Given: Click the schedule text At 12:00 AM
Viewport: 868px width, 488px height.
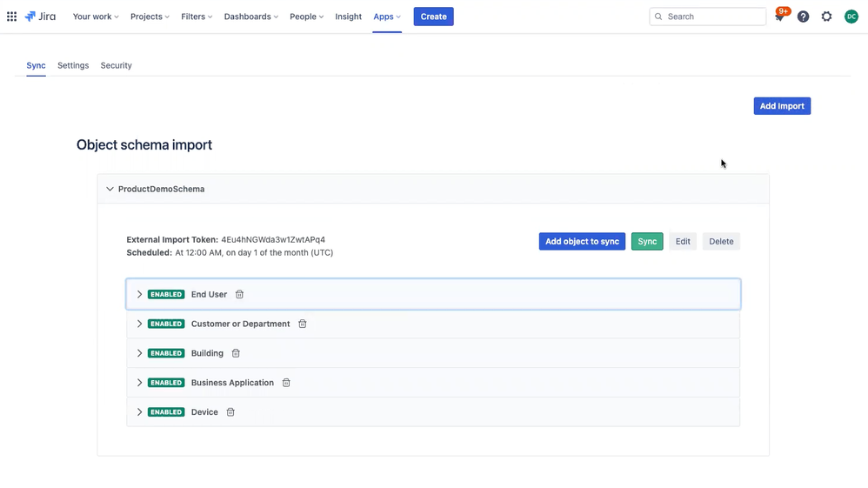Looking at the screenshot, I should pyautogui.click(x=254, y=252).
